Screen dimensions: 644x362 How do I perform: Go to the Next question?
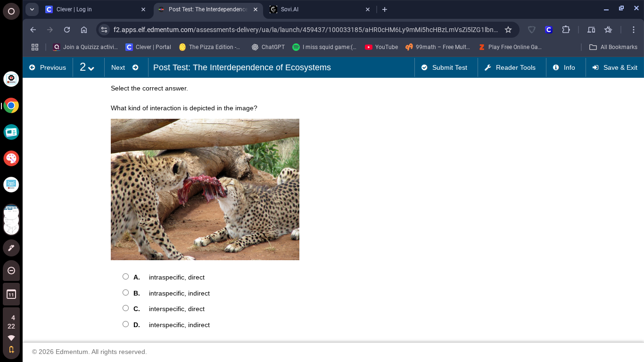pyautogui.click(x=124, y=67)
